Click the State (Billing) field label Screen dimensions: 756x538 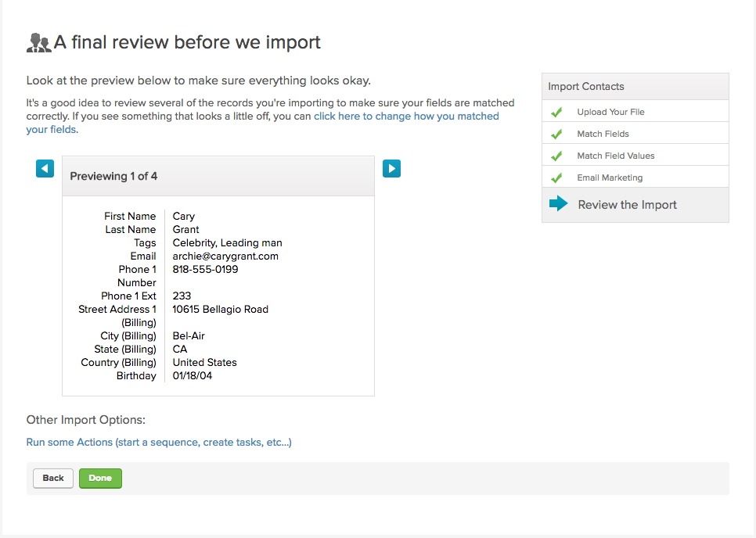tap(125, 350)
